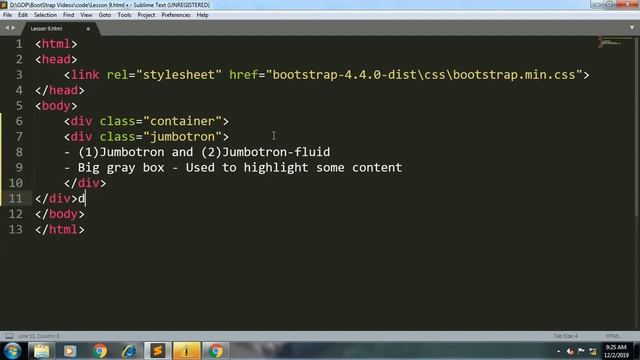This screenshot has height=360, width=640.
Task: Open the File menu
Action: pyautogui.click(x=7, y=15)
